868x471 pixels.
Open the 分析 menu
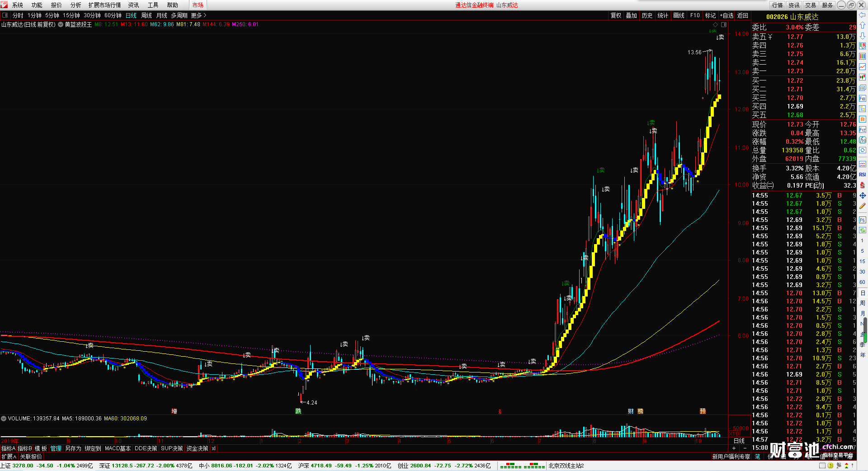[76, 5]
